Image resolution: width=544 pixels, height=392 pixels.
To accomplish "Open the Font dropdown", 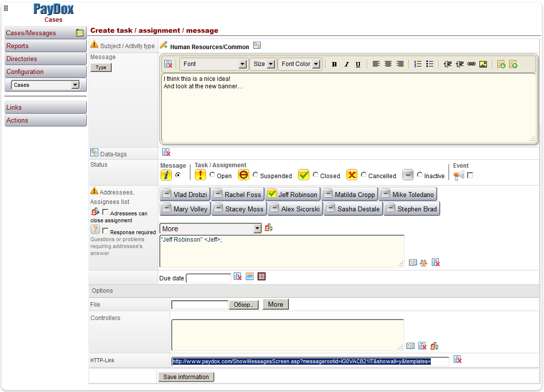I will tap(213, 64).
